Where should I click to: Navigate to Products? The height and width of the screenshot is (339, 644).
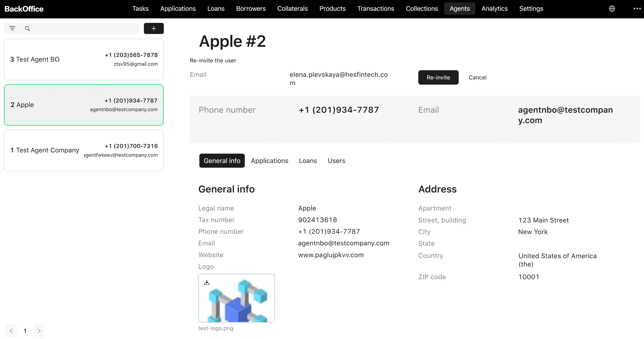pyautogui.click(x=332, y=9)
